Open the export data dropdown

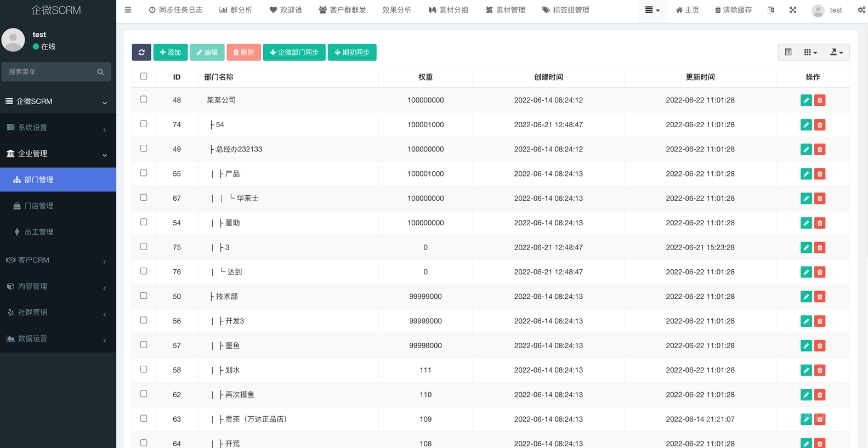tap(836, 52)
